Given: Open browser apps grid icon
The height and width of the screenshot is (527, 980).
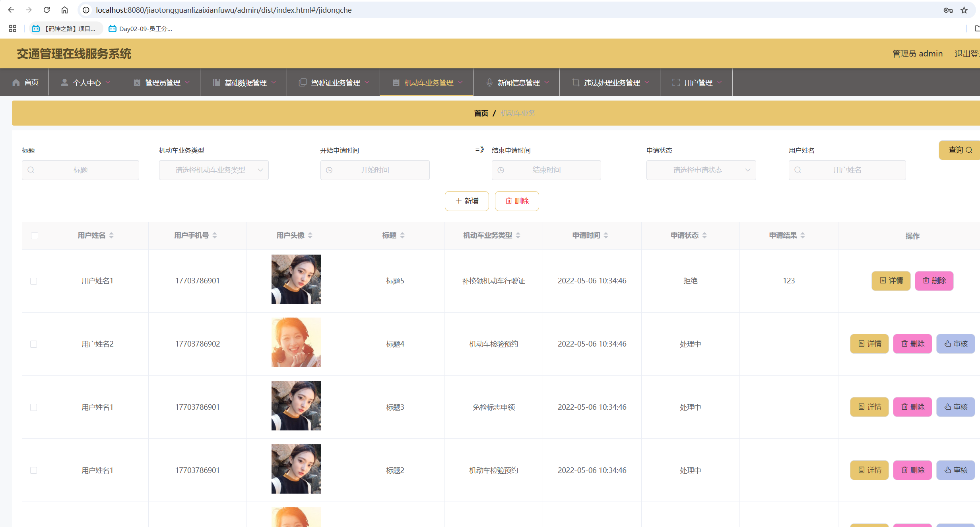Looking at the screenshot, I should point(12,29).
